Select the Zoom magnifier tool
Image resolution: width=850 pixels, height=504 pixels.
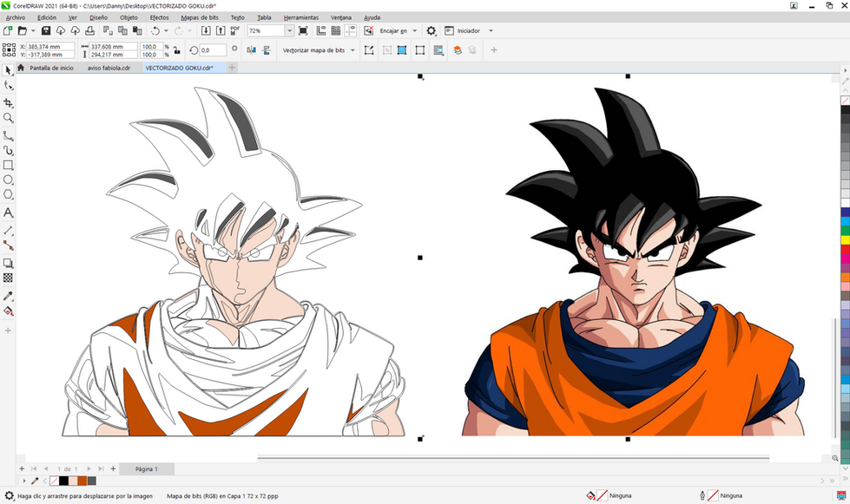click(x=8, y=118)
